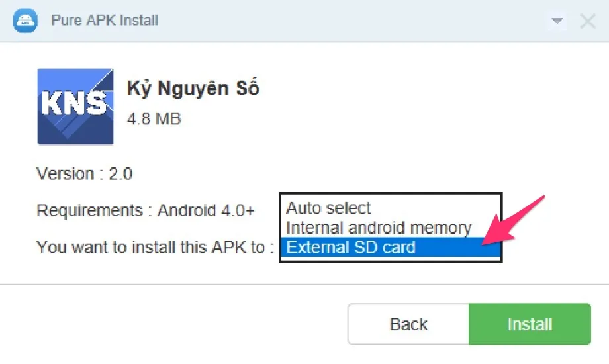Click empty area left of Back button

coord(175,324)
